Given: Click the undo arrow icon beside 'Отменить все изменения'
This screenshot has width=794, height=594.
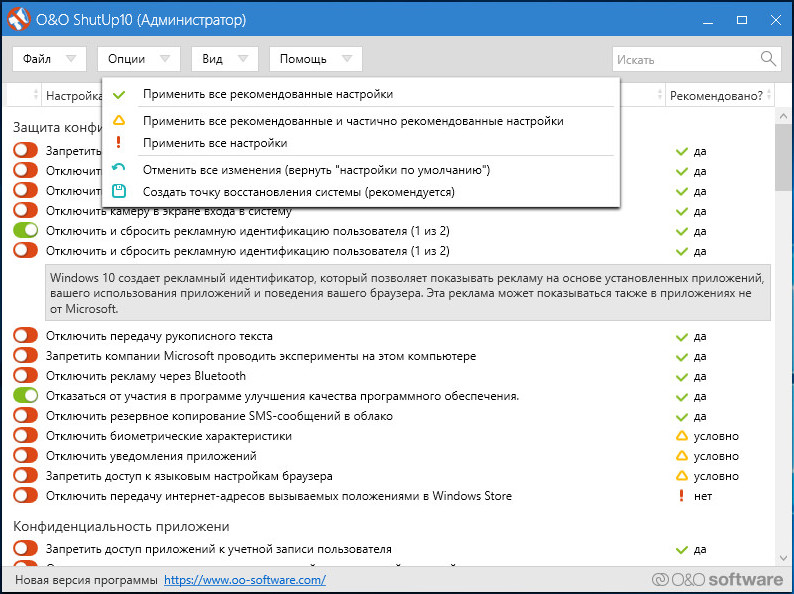Looking at the screenshot, I should pos(118,168).
